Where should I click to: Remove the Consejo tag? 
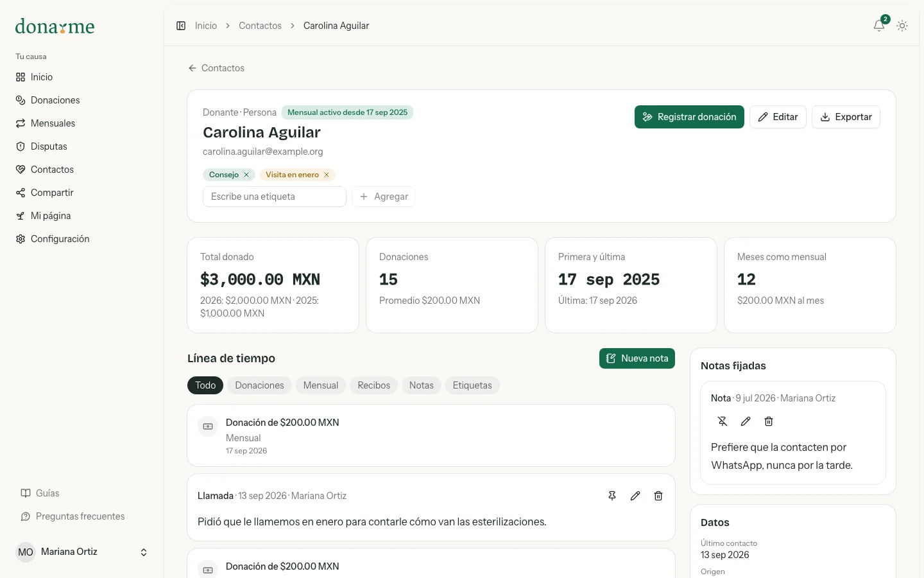pos(246,175)
